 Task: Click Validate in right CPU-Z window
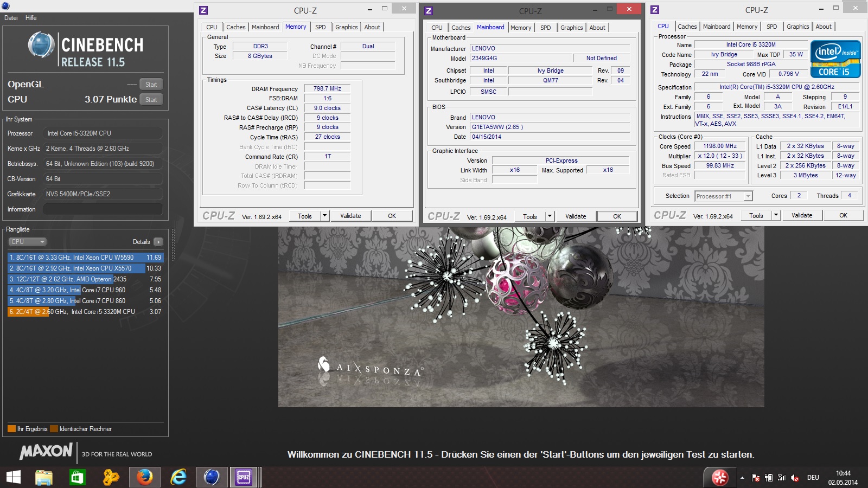pyautogui.click(x=802, y=215)
